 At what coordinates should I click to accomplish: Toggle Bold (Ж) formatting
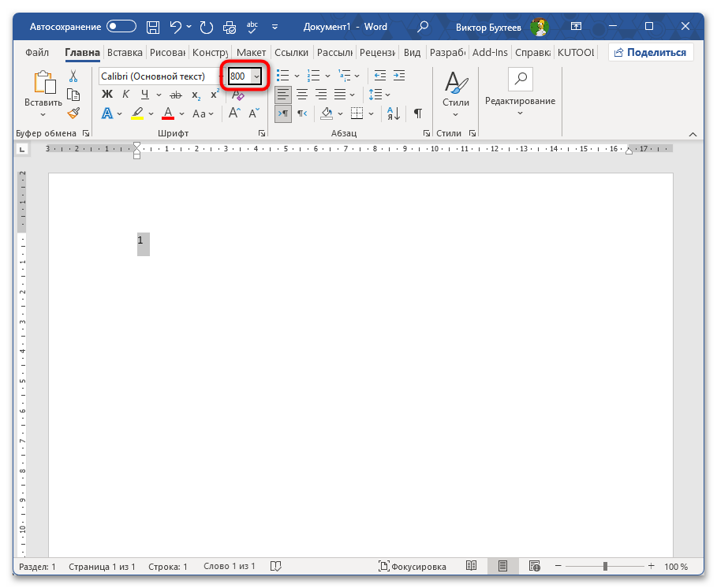(x=107, y=94)
